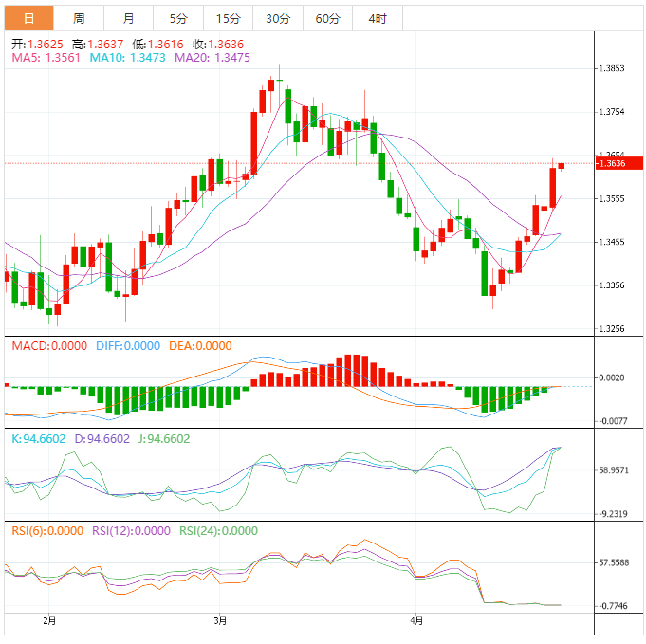Click the 1.3455 price axis label
Image resolution: width=646 pixels, height=644 pixels.
click(612, 242)
